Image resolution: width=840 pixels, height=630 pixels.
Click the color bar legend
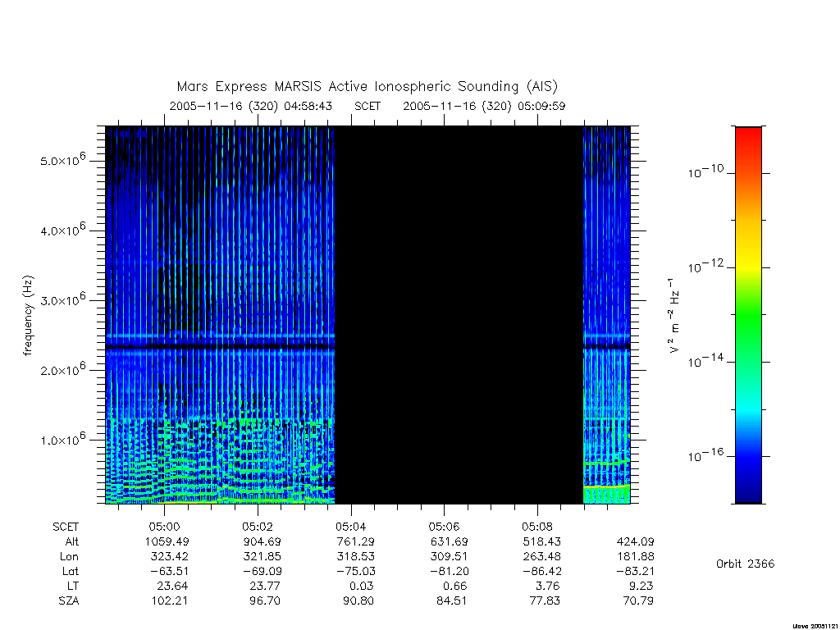(x=748, y=315)
